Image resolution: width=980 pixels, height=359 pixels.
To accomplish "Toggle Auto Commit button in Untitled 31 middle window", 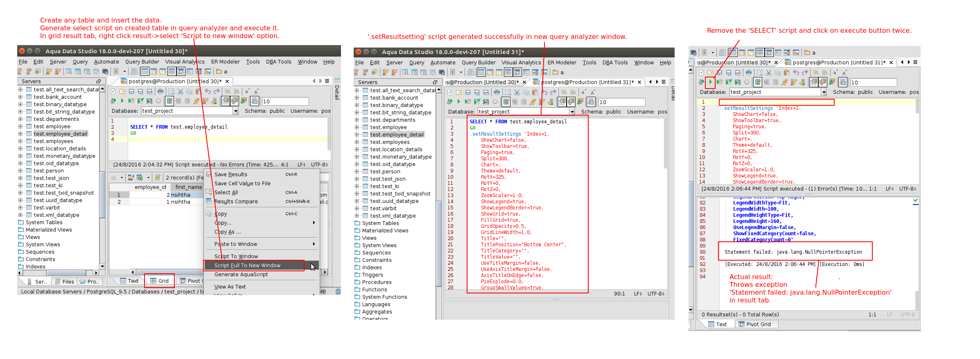I will point(506,102).
